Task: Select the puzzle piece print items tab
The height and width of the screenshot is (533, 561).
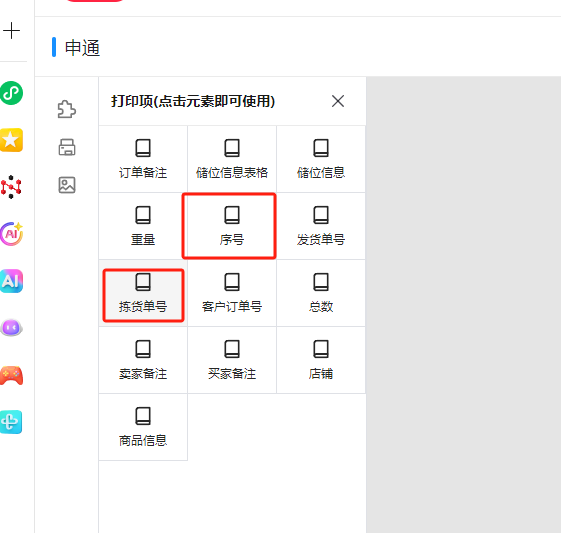Action: click(67, 109)
